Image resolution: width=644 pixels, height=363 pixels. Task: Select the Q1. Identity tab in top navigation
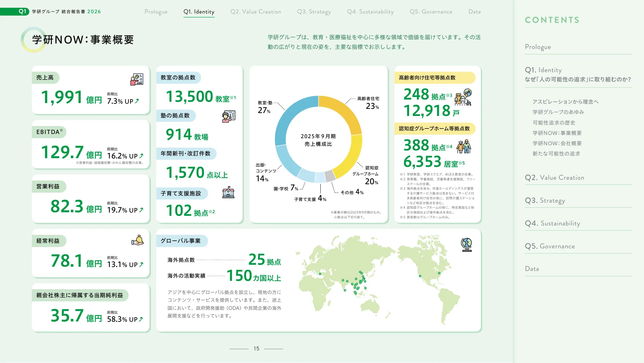(x=199, y=12)
